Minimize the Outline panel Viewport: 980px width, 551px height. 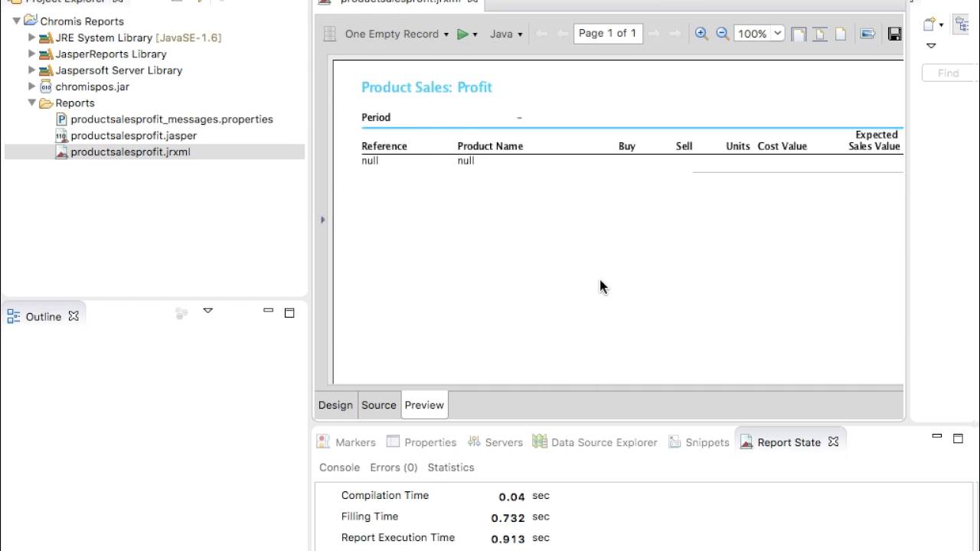tap(268, 310)
